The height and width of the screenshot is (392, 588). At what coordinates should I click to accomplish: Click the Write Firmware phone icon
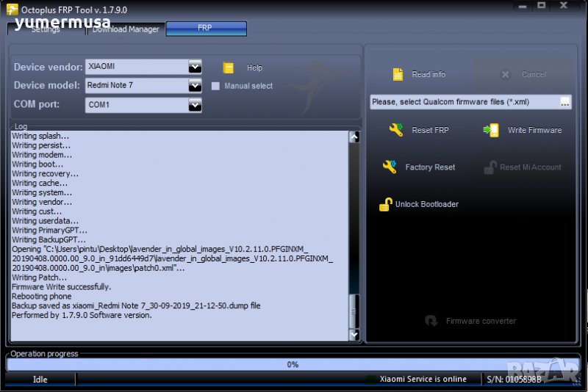pos(490,130)
